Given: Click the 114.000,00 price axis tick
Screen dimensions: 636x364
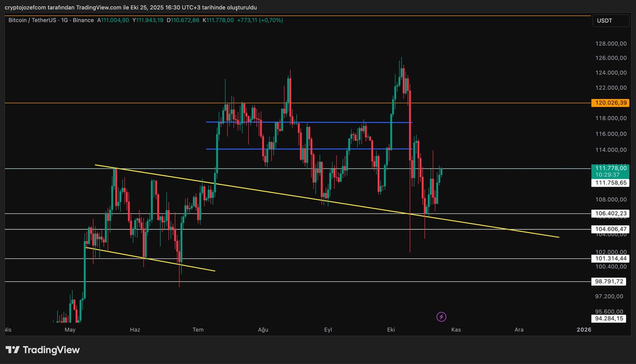Looking at the screenshot, I should 611,150.
